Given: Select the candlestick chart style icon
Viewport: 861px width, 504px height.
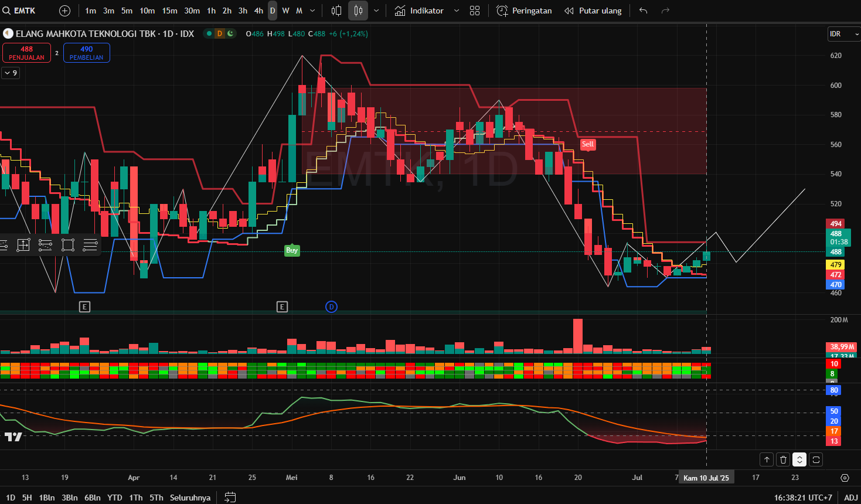Looking at the screenshot, I should click(x=358, y=11).
